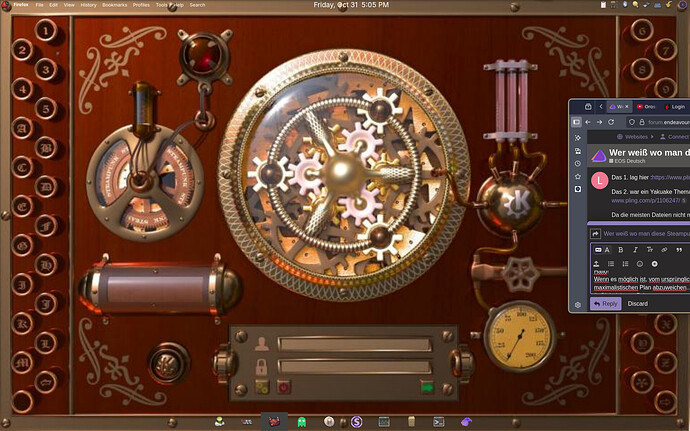
Task: Open extension icon below sidebar star
Action: tap(578, 189)
